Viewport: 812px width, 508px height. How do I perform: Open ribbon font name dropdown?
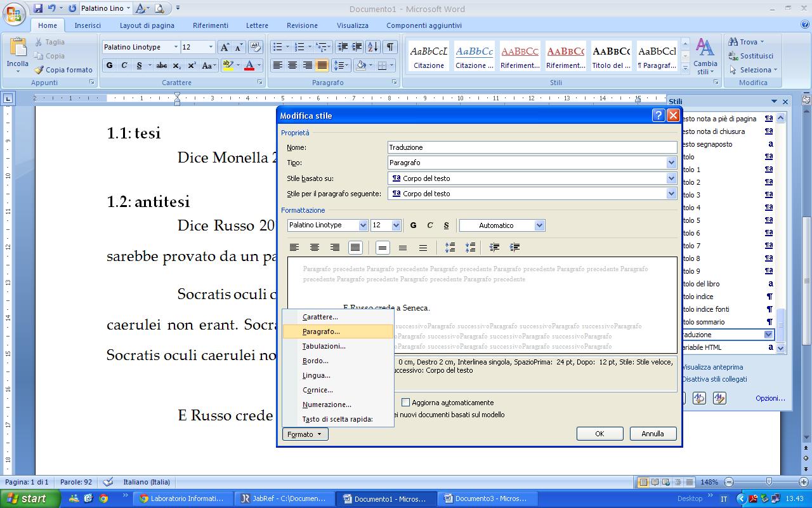tap(176, 47)
